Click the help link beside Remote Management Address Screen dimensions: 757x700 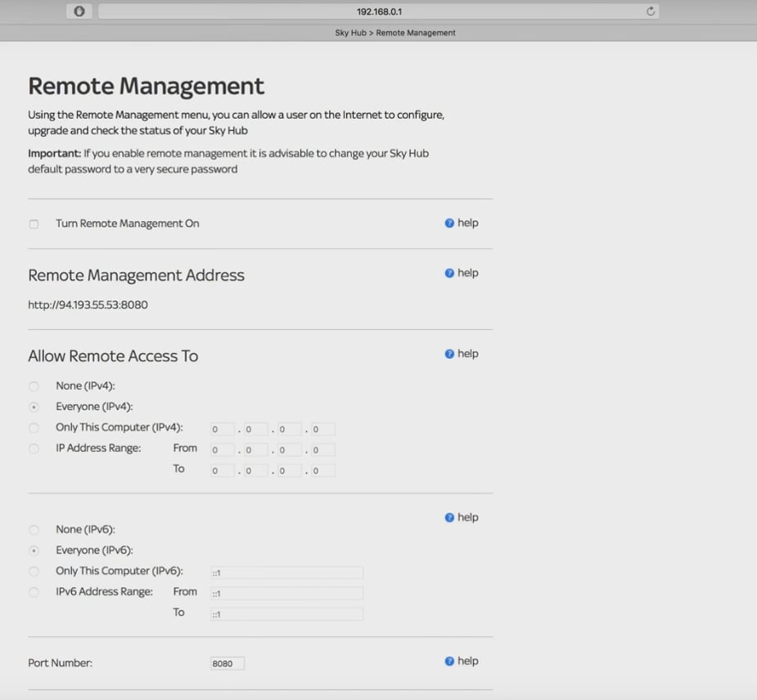[468, 273]
